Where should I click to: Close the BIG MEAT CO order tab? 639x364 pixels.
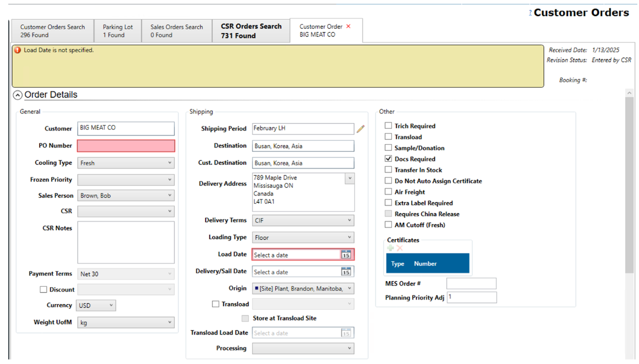348,27
